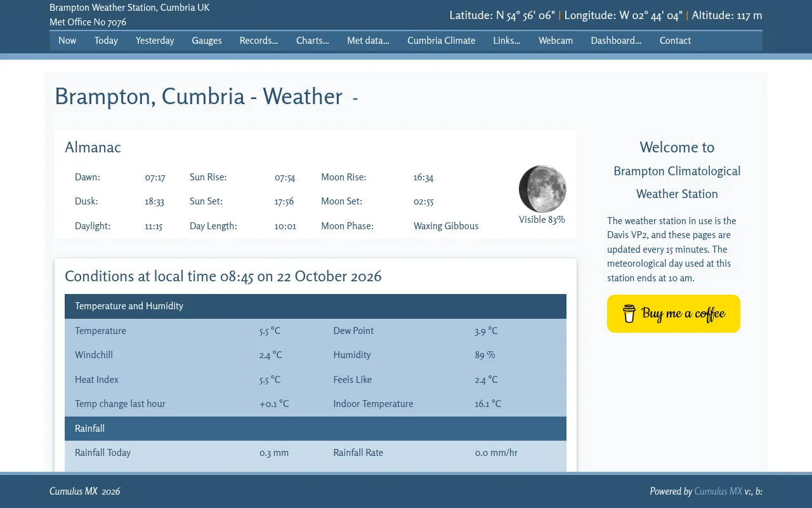Click the Dew Point value 3.9 °C
The height and width of the screenshot is (508, 812).
(x=486, y=331)
